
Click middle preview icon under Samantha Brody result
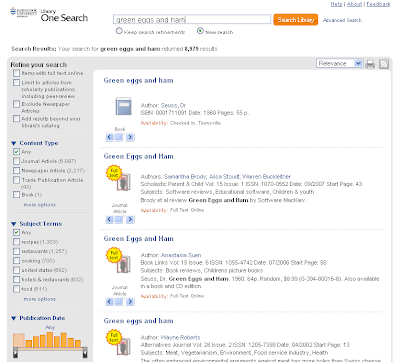(x=119, y=219)
